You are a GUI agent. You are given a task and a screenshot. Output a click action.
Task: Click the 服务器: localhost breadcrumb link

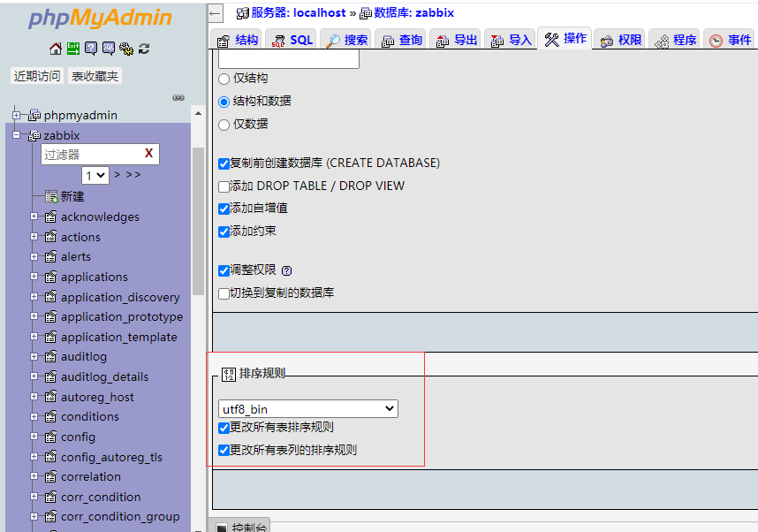click(299, 12)
